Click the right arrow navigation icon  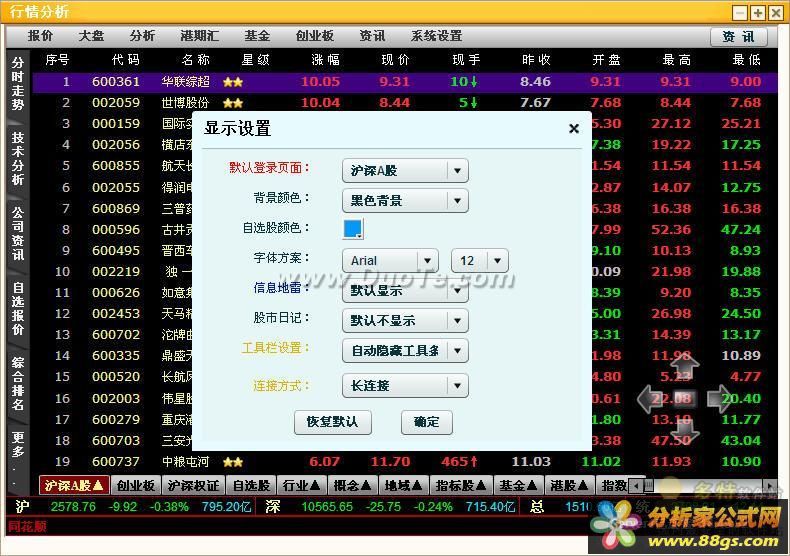(719, 399)
